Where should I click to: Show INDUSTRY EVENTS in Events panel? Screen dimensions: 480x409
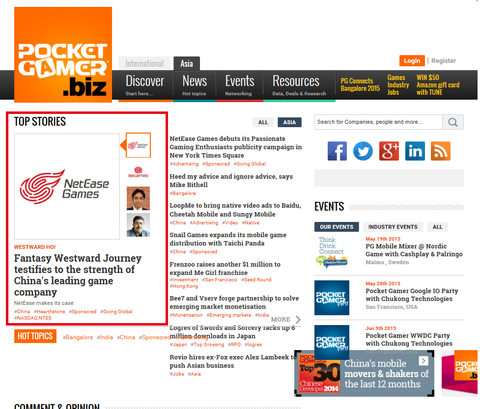click(393, 227)
